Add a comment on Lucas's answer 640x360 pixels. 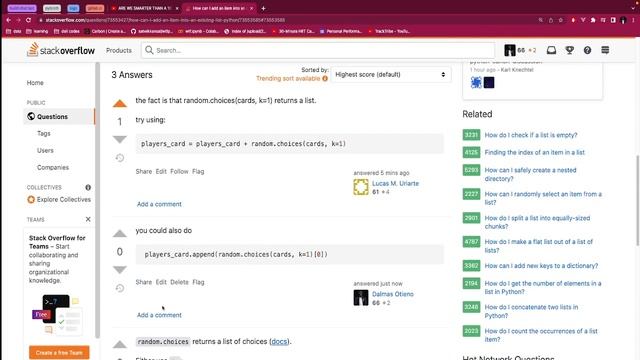[x=159, y=204]
